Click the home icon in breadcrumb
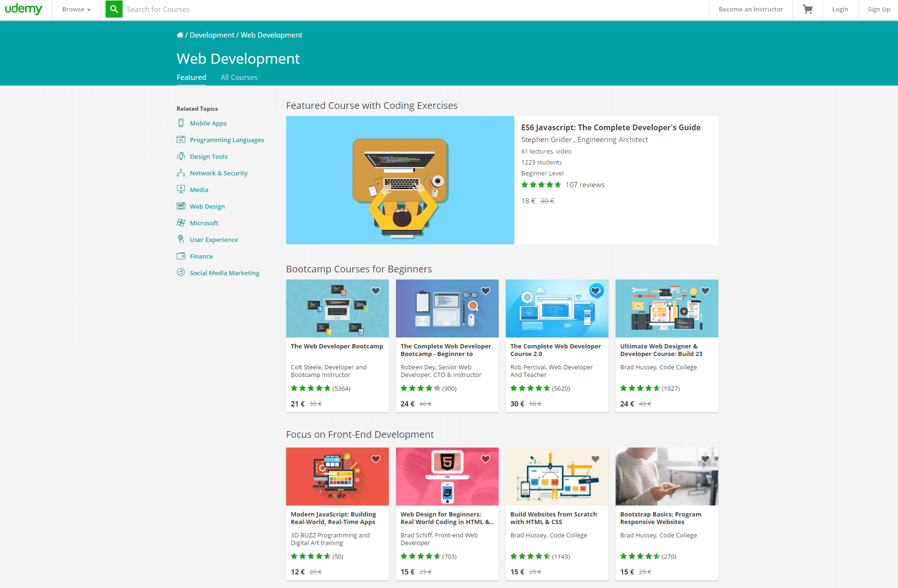The height and width of the screenshot is (588, 898). [x=180, y=35]
